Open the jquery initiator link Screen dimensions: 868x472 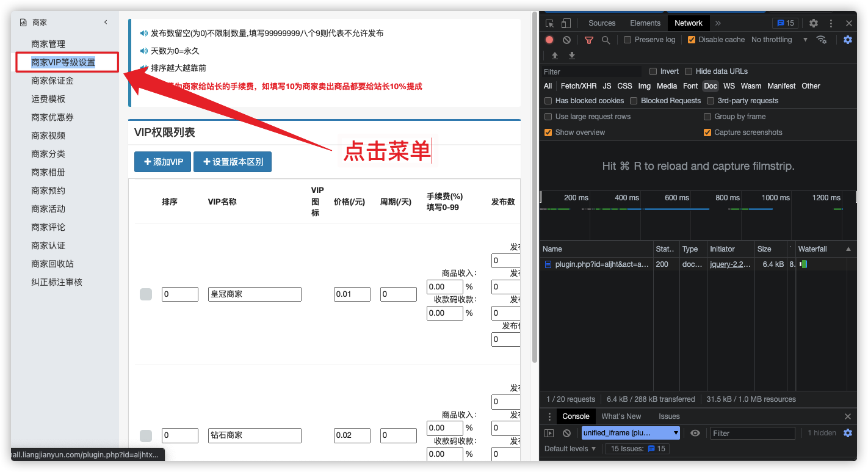730,264
